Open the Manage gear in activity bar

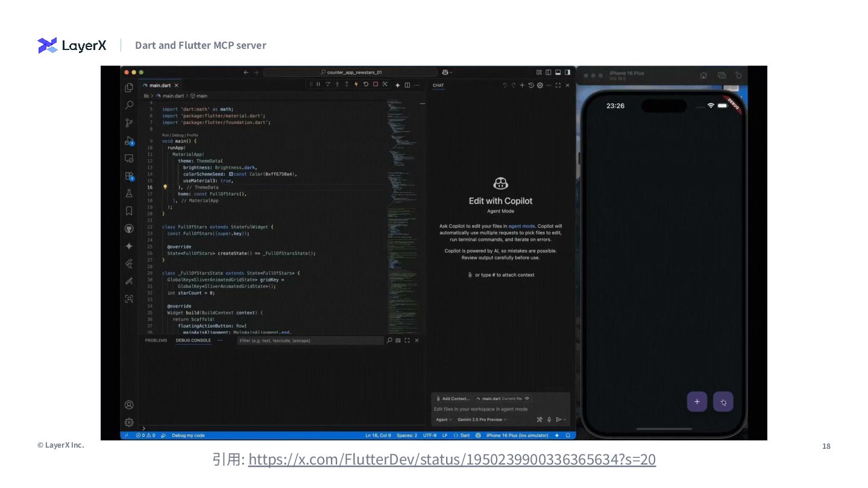(x=129, y=422)
